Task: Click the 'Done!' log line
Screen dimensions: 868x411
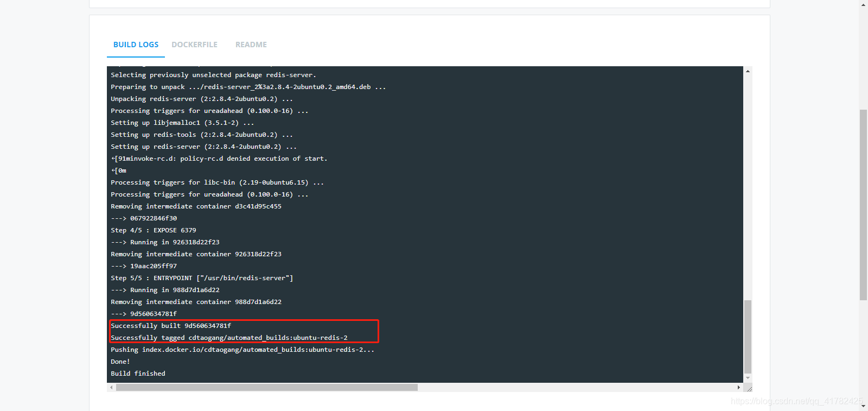Action: (120, 362)
